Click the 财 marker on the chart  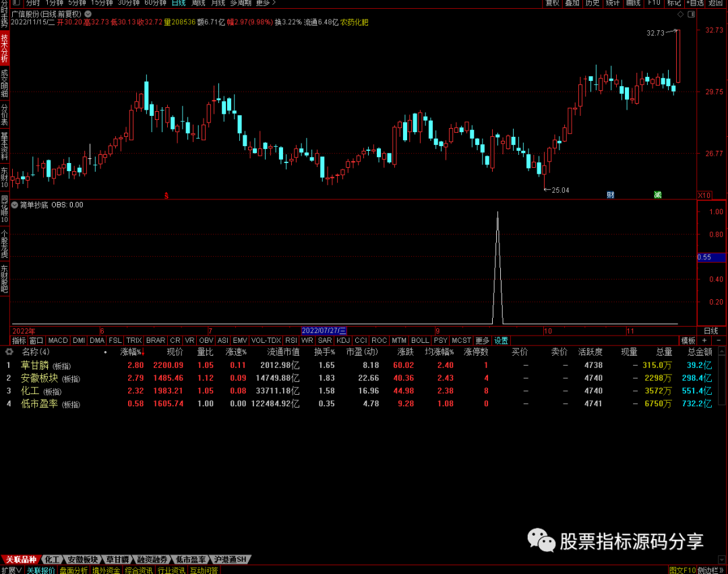click(611, 195)
